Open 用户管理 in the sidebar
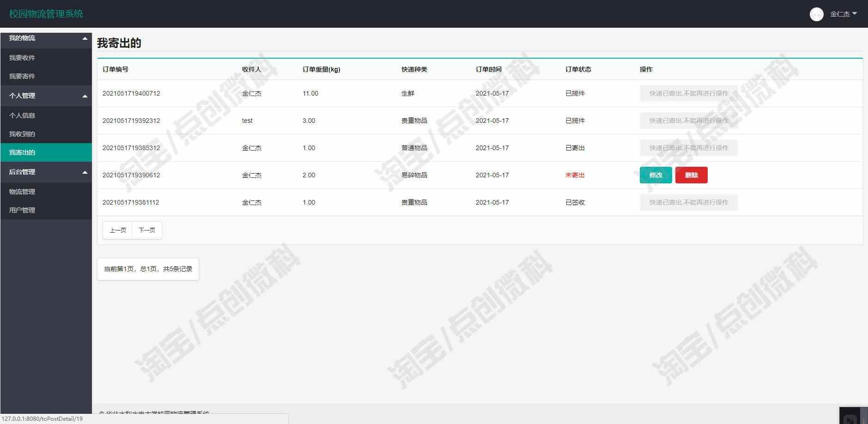This screenshot has height=424, width=868. pyautogui.click(x=46, y=210)
